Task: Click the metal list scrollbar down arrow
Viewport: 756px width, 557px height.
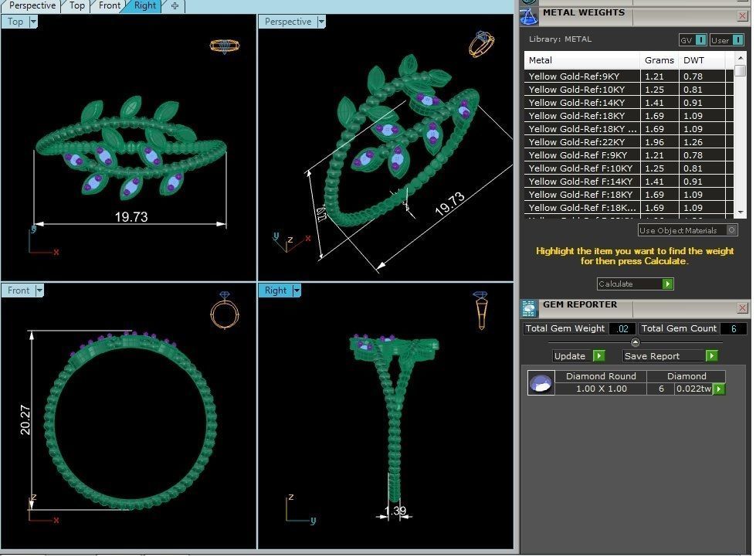Action: tap(741, 212)
